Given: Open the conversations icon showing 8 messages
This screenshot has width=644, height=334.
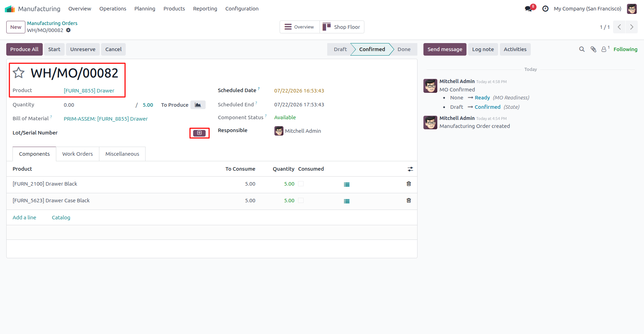Looking at the screenshot, I should (529, 9).
